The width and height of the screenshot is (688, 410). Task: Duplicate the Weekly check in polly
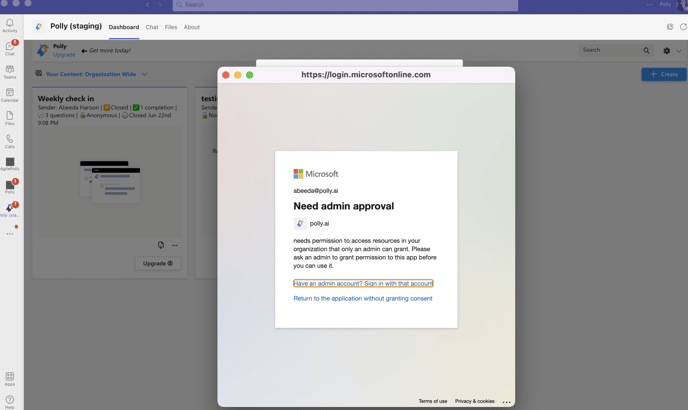[161, 245]
